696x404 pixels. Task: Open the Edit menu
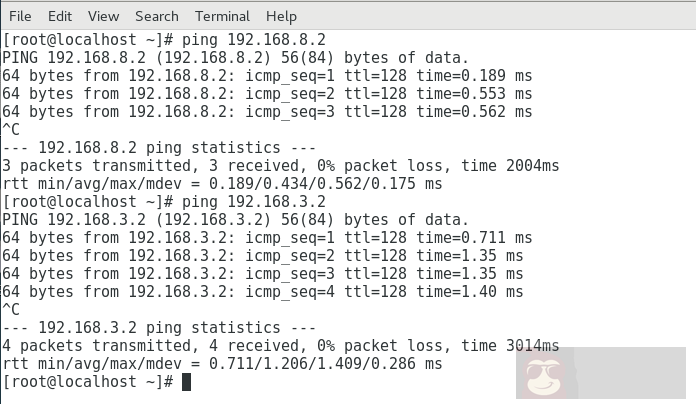coord(60,16)
